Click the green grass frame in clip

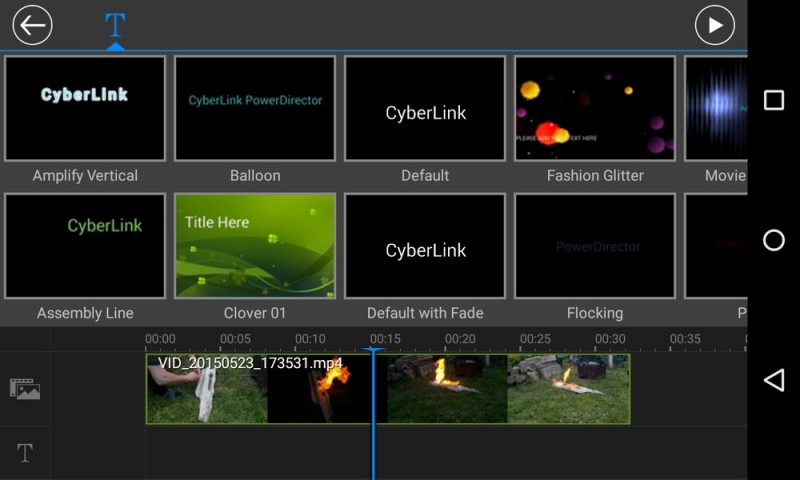point(569,389)
